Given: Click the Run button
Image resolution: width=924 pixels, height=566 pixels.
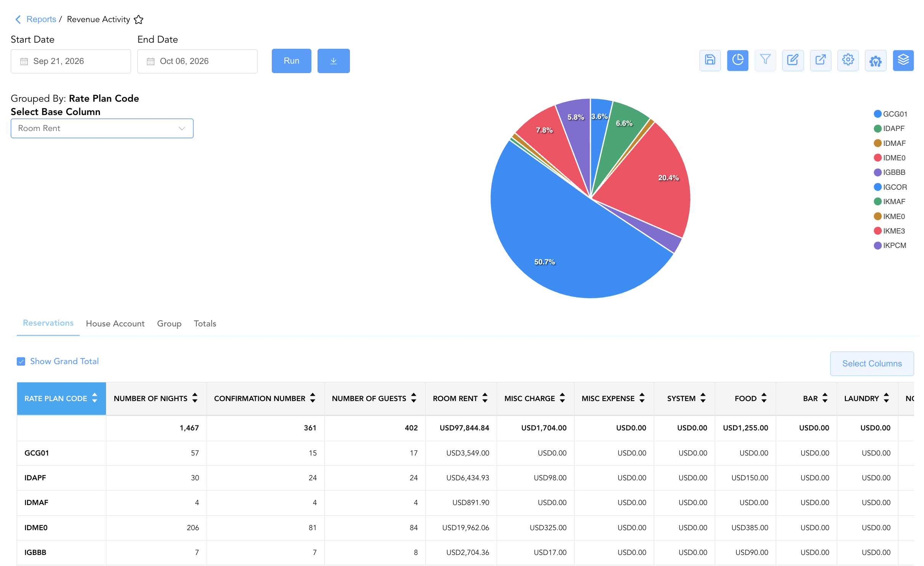Looking at the screenshot, I should 292,61.
